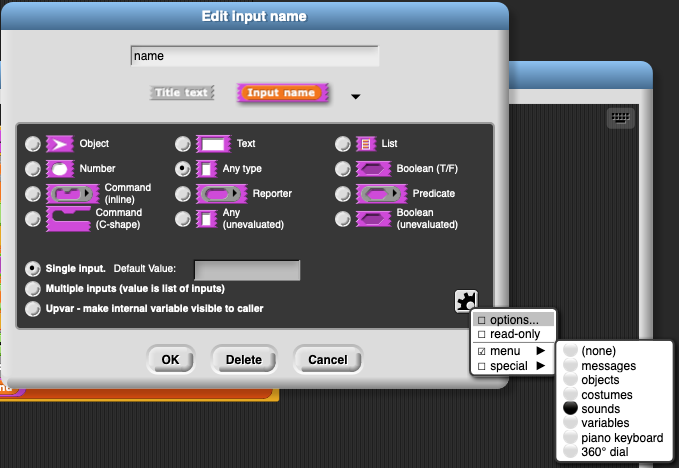The width and height of the screenshot is (679, 468).
Task: Select sounds in the submenu
Action: (x=614, y=409)
